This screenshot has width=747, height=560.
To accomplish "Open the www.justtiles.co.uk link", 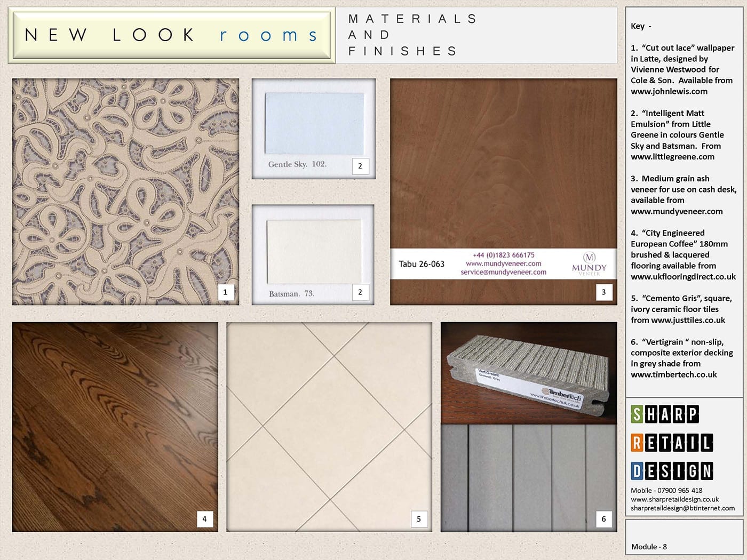I will pyautogui.click(x=688, y=320).
